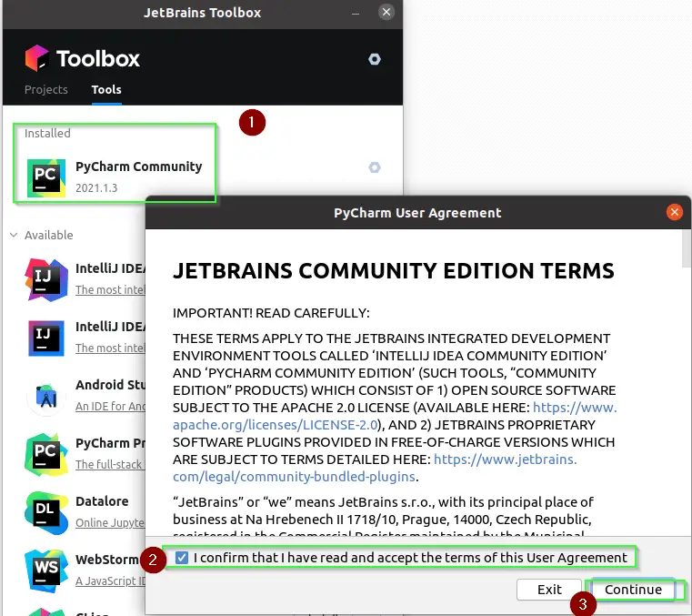The image size is (692, 616).
Task: Click the PyCharm Professional PC icon
Action: [45, 455]
